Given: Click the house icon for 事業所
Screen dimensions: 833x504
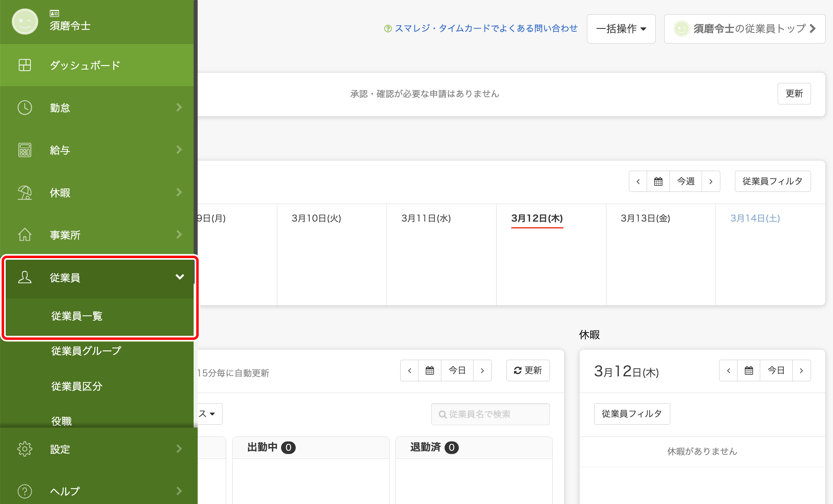Looking at the screenshot, I should tap(25, 235).
